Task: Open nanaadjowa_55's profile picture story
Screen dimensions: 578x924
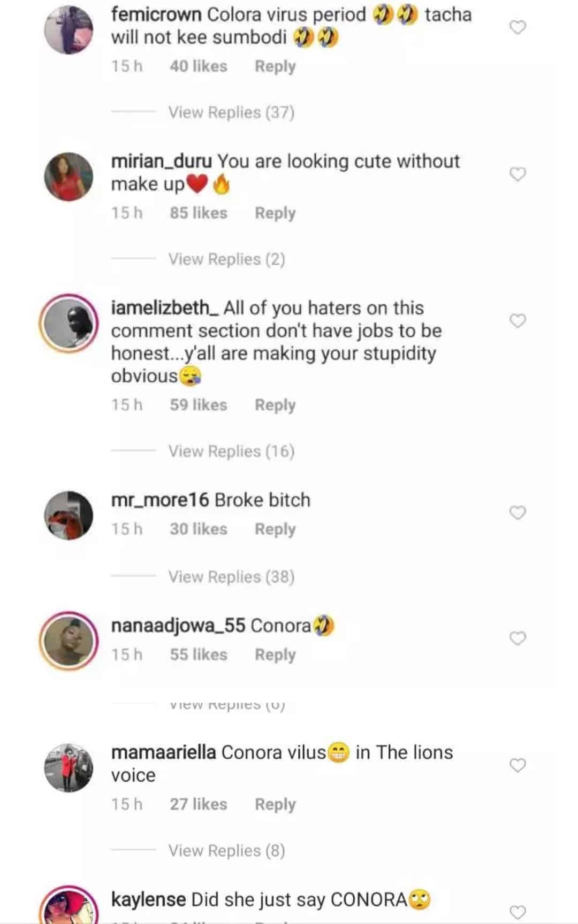Action: click(x=69, y=641)
